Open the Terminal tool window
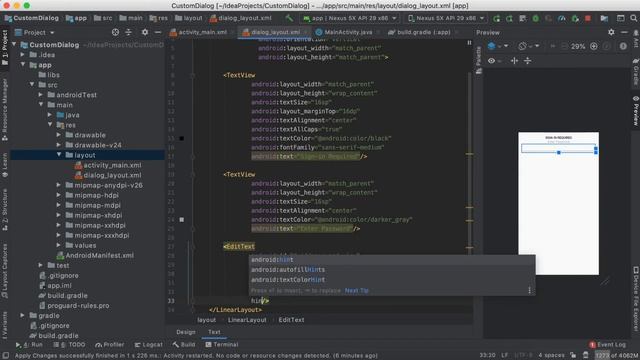640x360 pixels. point(222,345)
